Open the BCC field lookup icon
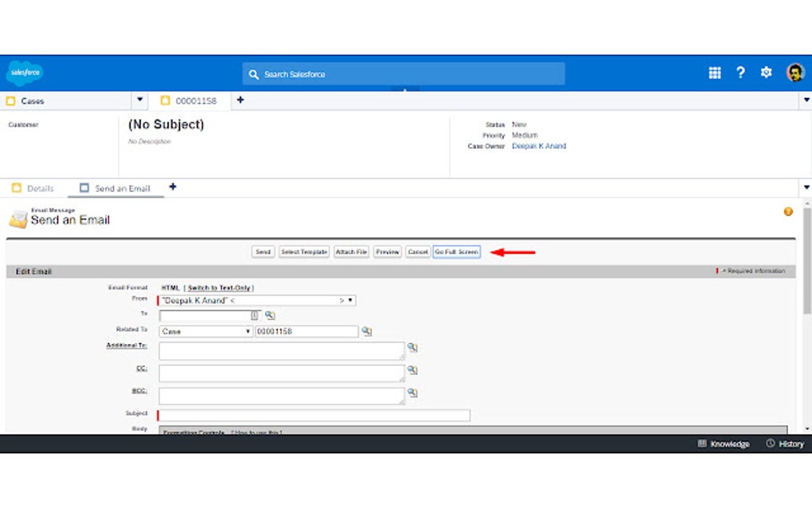 pos(412,392)
